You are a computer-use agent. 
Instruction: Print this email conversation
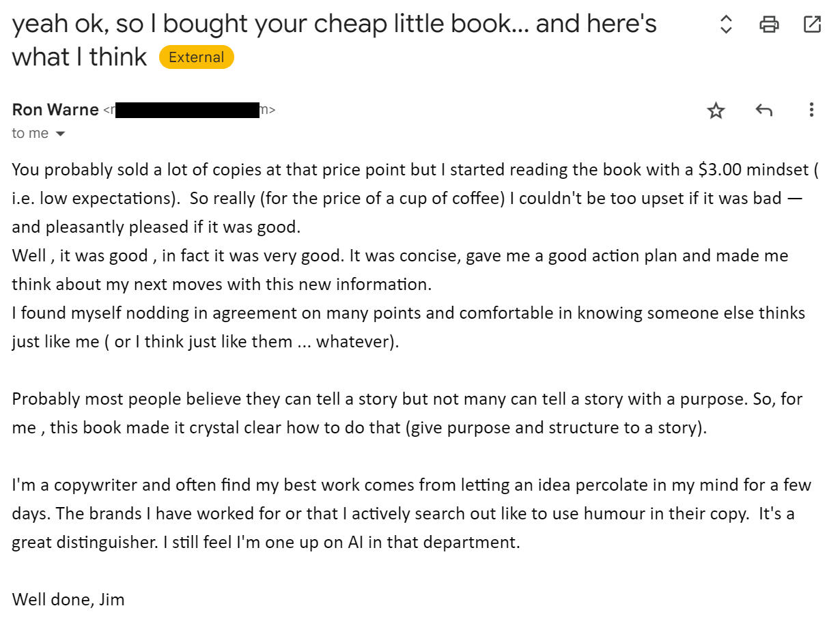pos(769,25)
